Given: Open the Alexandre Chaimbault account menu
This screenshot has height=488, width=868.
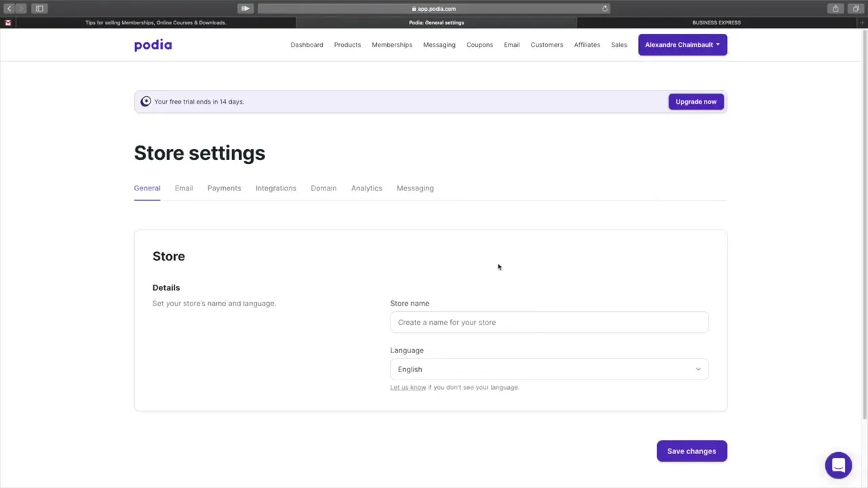Looking at the screenshot, I should point(682,44).
